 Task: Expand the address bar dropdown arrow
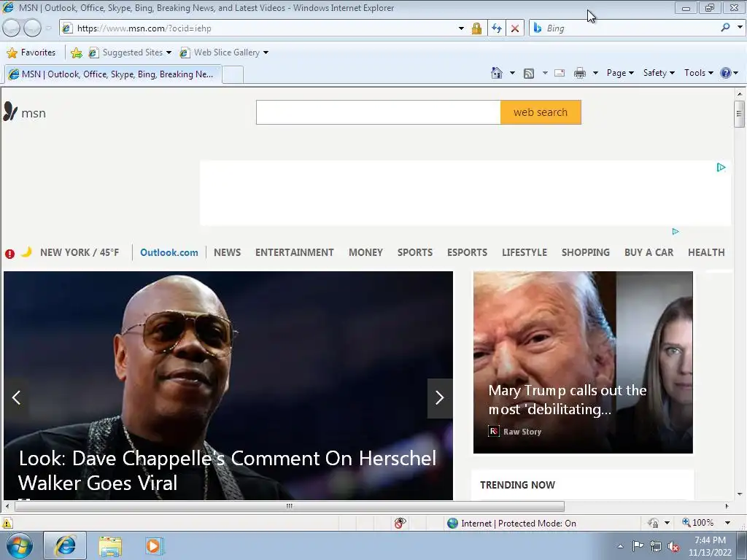461,28
